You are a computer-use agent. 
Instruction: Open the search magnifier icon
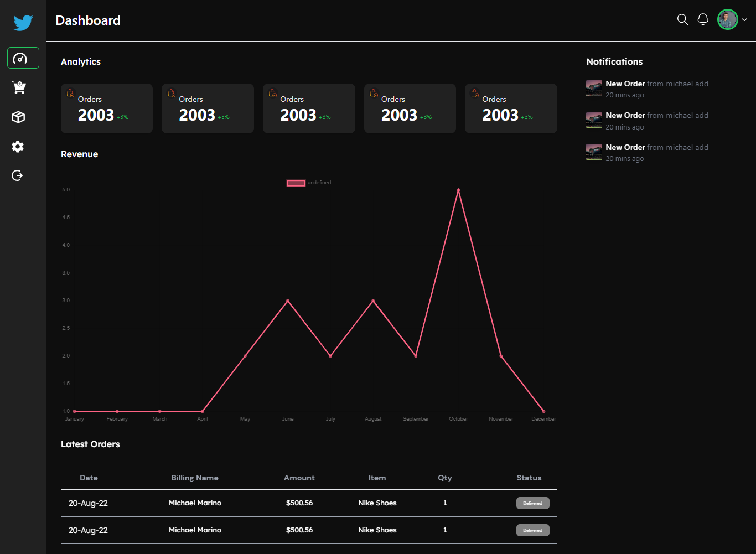[x=682, y=19]
